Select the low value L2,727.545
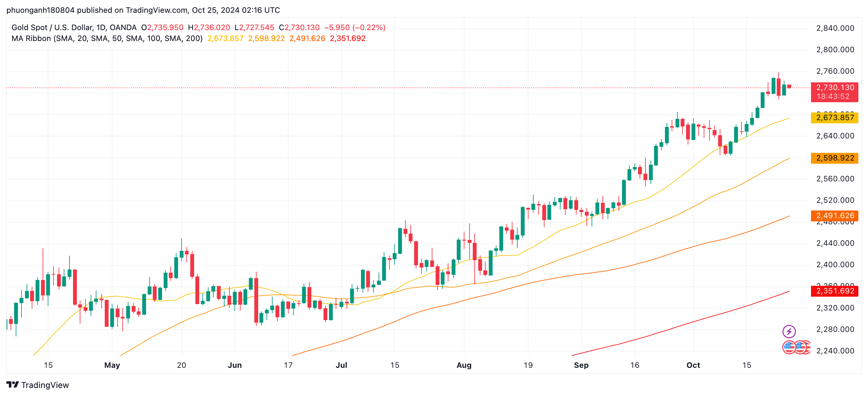The image size is (868, 396). click(x=254, y=27)
